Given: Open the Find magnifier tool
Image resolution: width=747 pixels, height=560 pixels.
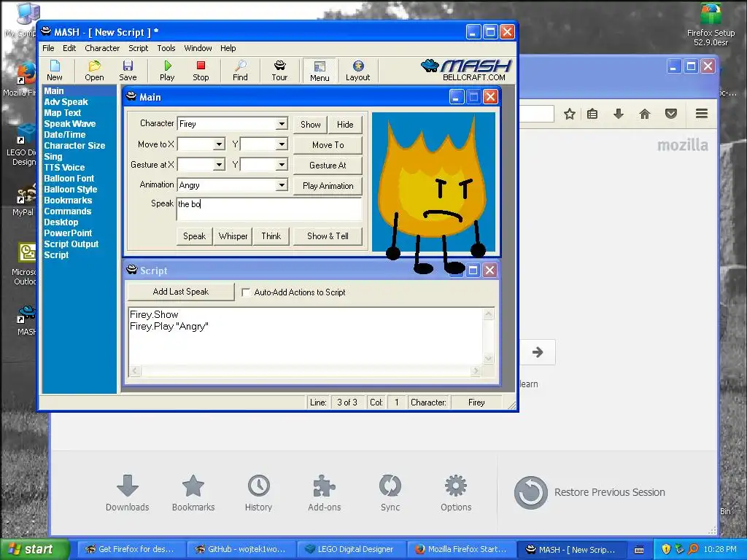Looking at the screenshot, I should pos(240,71).
